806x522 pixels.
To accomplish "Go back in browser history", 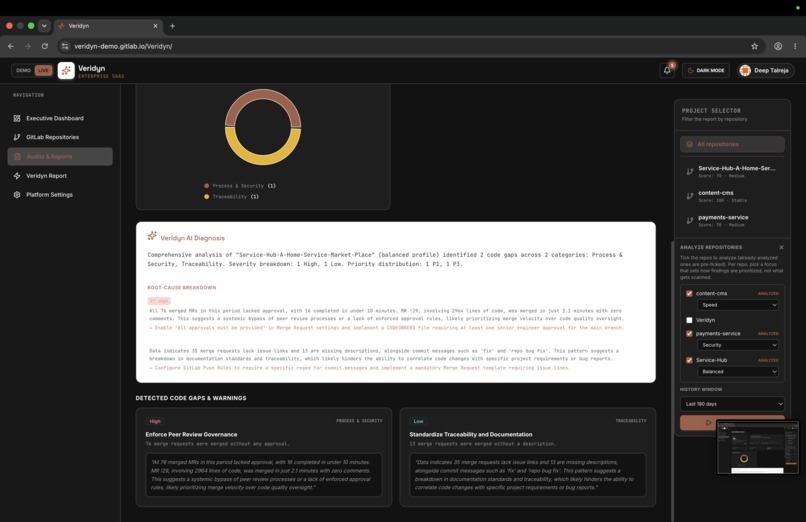I will [11, 46].
